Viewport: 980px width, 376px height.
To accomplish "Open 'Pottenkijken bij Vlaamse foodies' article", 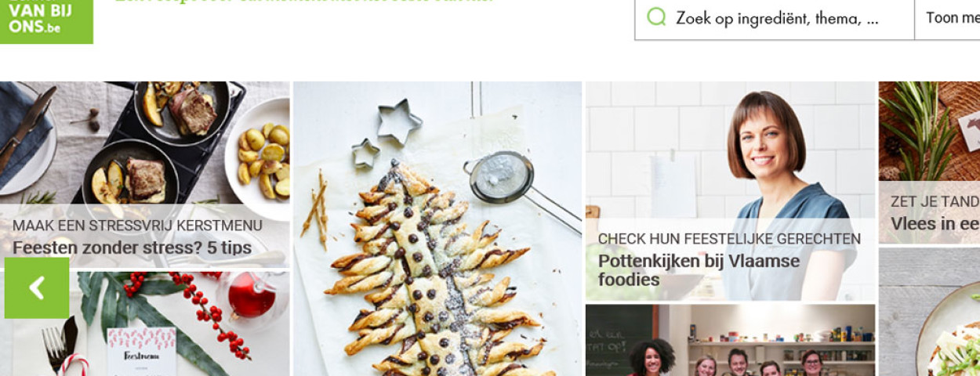I will [699, 270].
